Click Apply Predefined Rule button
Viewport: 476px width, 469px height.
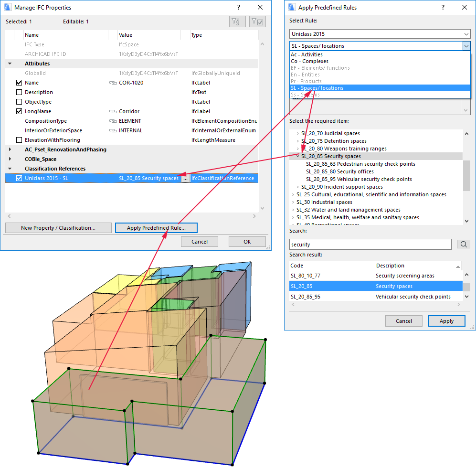coord(156,228)
